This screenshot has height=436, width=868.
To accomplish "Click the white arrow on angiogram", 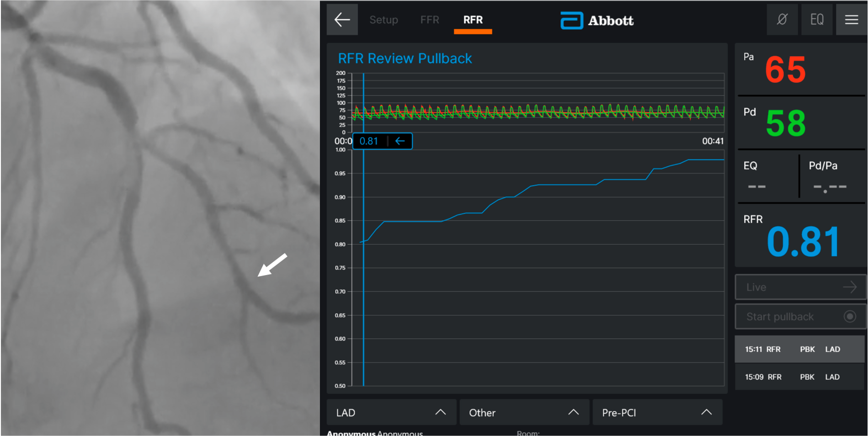I will 272,265.
